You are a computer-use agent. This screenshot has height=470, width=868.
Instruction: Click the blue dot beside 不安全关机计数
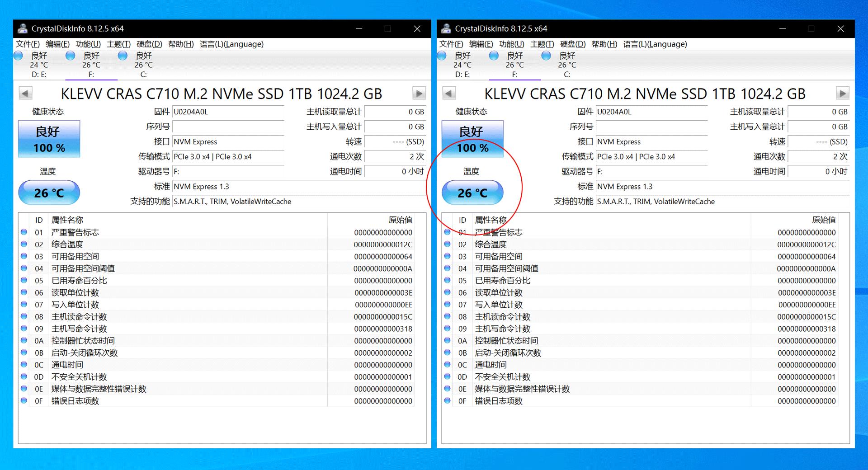pos(24,376)
